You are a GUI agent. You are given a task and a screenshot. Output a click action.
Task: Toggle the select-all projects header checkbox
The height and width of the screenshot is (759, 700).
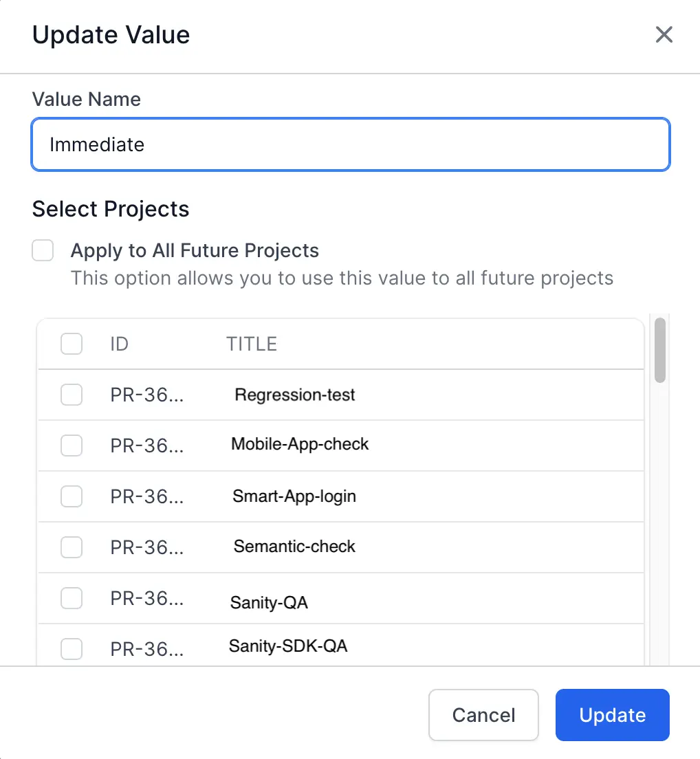pos(72,344)
